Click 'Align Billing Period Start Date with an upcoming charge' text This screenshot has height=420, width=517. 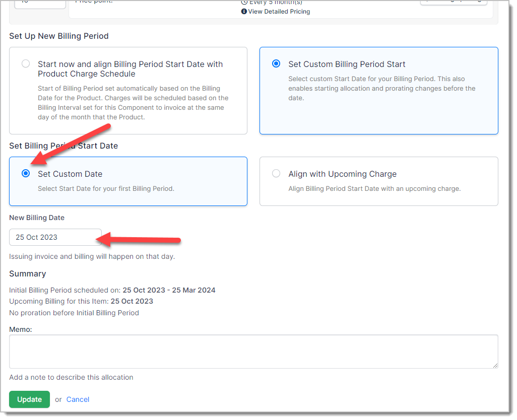[x=374, y=189]
